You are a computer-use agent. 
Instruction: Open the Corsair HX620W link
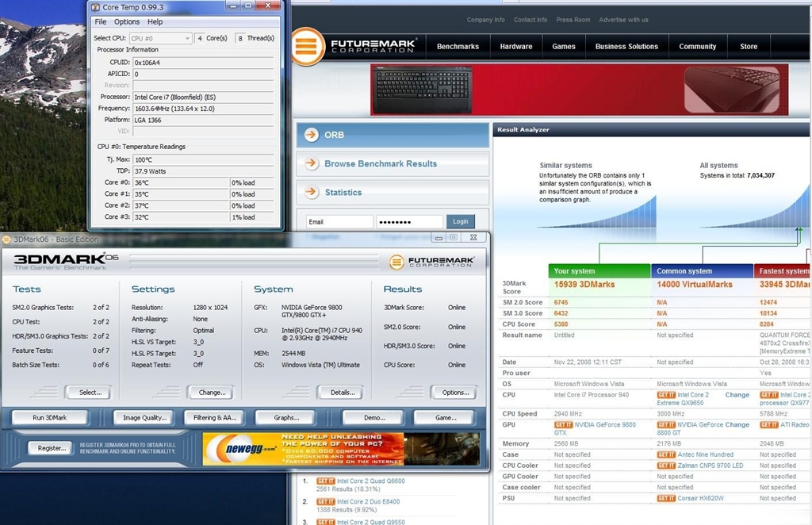click(x=701, y=498)
